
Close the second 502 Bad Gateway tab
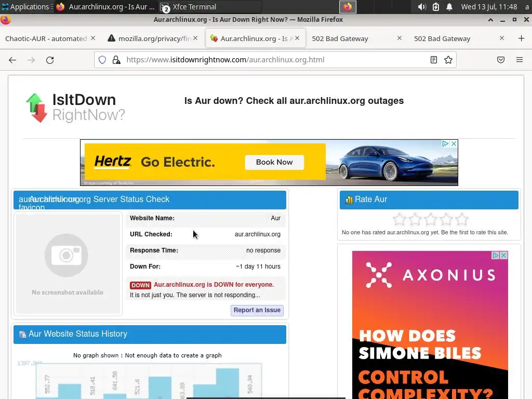502,38
